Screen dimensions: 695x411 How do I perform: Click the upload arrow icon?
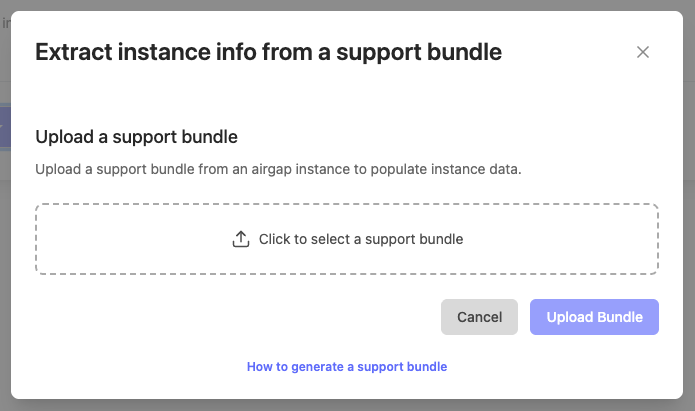(240, 239)
